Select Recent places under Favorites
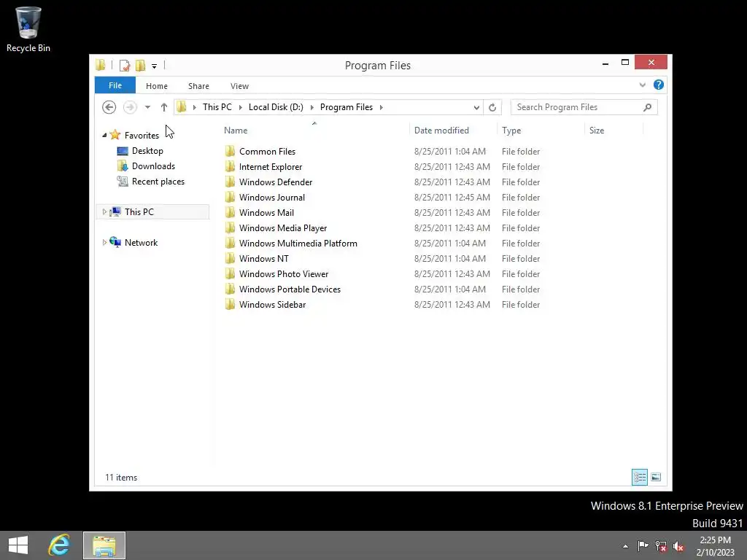This screenshot has height=560, width=747. [x=158, y=182]
